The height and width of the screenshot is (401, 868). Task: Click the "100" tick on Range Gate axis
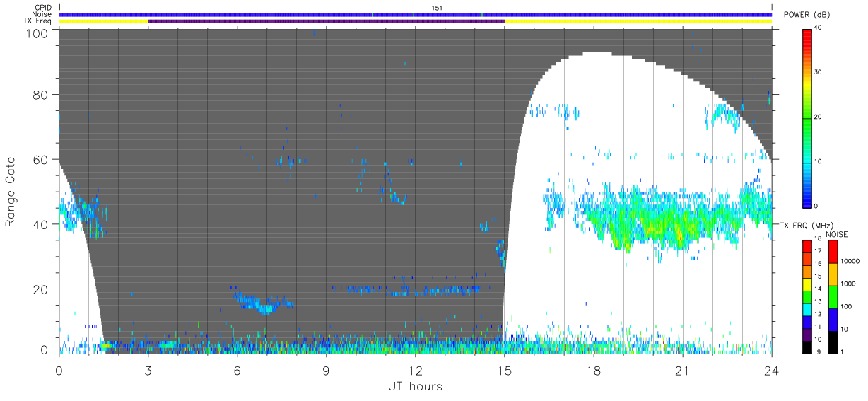click(x=38, y=33)
